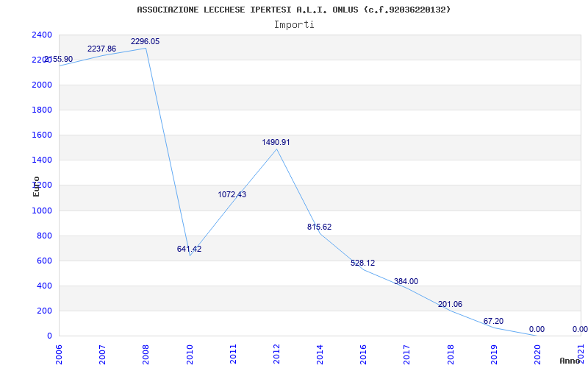Select the 2021 x-axis year label
588x368 pixels.
[581, 354]
